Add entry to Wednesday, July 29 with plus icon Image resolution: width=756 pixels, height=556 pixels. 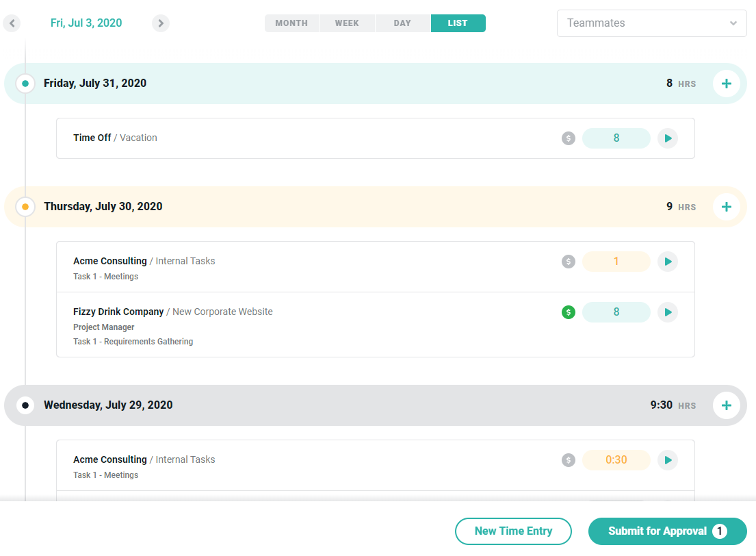[x=726, y=405]
